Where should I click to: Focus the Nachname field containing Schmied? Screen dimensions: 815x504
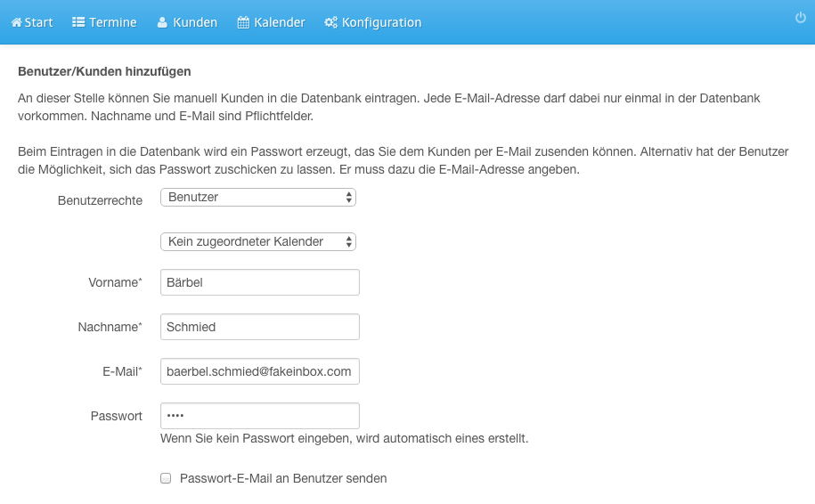260,328
